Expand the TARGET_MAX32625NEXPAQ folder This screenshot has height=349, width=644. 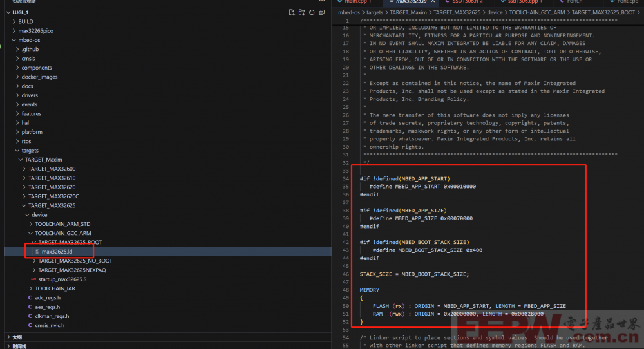[34, 270]
